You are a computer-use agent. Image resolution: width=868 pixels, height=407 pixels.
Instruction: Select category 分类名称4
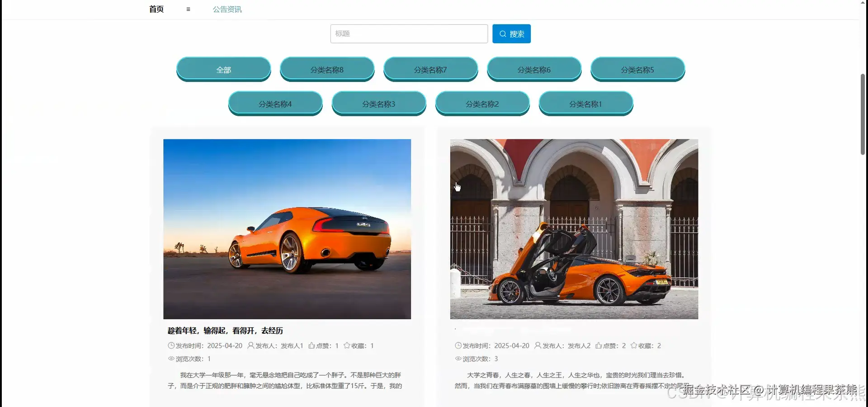(275, 104)
